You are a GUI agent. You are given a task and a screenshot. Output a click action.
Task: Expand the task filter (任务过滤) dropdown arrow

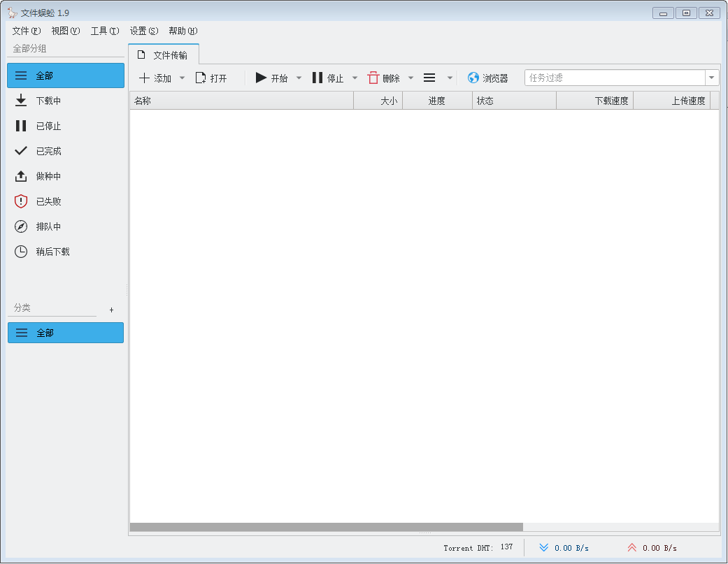[x=712, y=78]
